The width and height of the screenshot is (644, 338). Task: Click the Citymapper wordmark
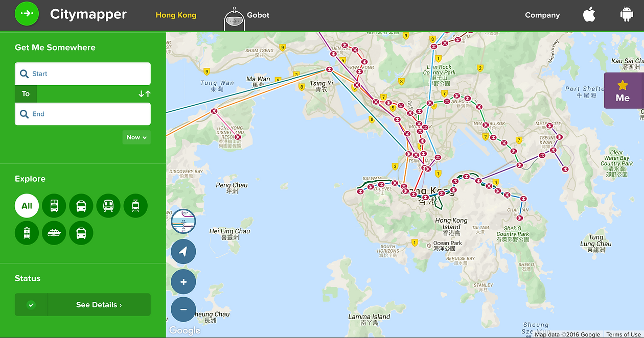pos(88,14)
